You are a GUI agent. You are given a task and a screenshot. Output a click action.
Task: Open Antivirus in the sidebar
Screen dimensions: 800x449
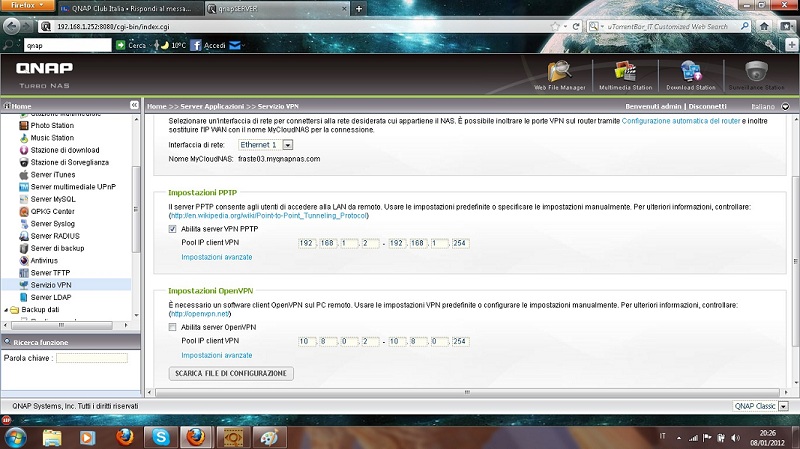pyautogui.click(x=44, y=260)
